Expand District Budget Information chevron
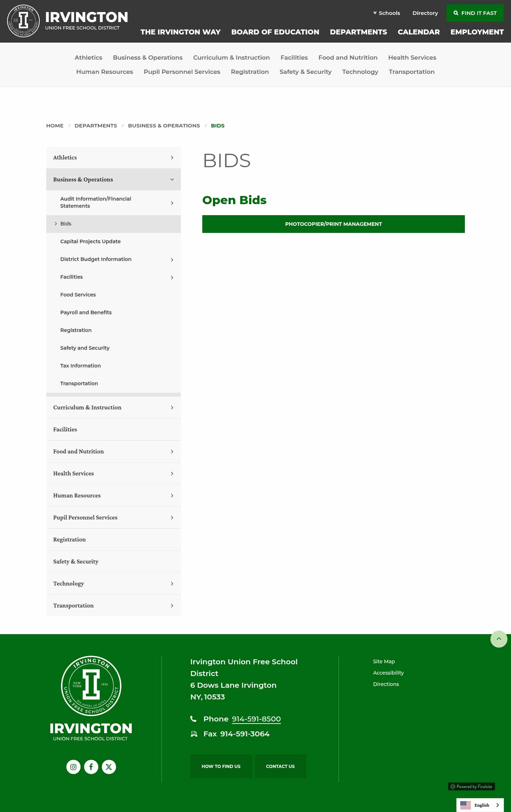 [172, 260]
